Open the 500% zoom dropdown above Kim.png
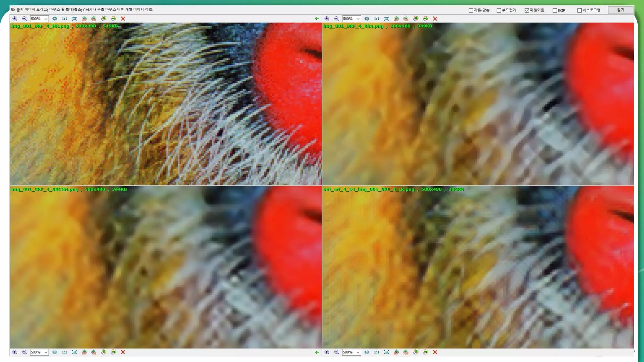The width and height of the screenshot is (644, 362). 358,19
